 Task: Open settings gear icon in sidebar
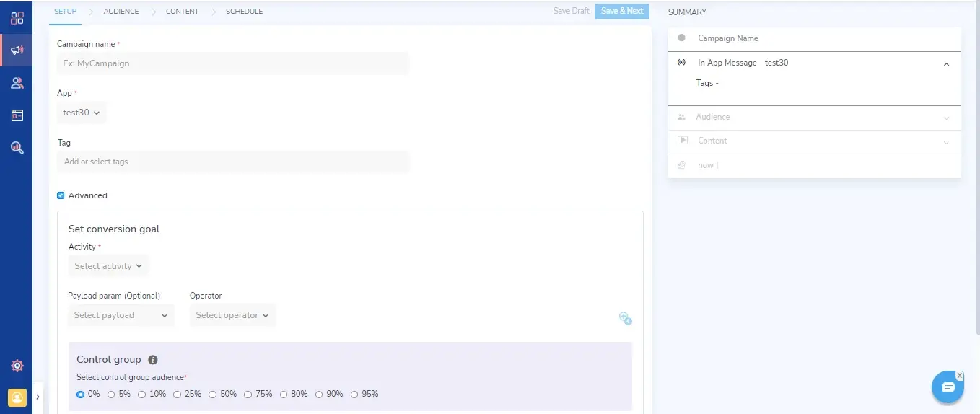pos(17,366)
